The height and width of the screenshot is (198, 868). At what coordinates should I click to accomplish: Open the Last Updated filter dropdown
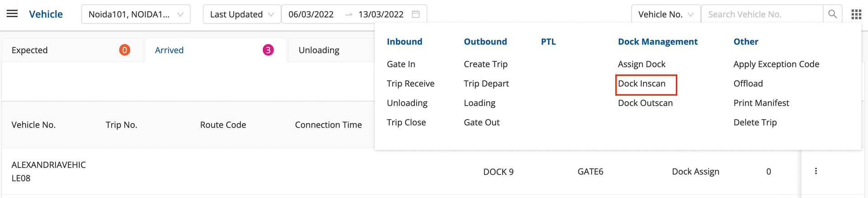pos(242,14)
